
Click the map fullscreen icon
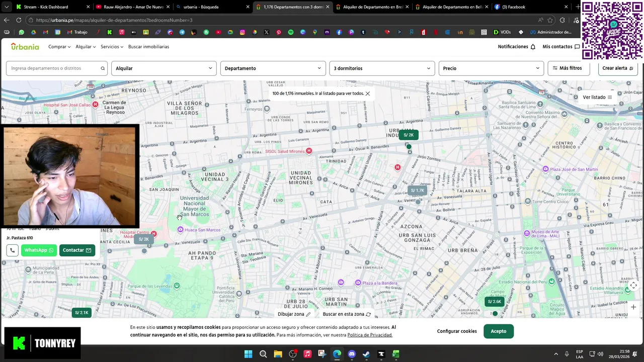[x=633, y=286]
